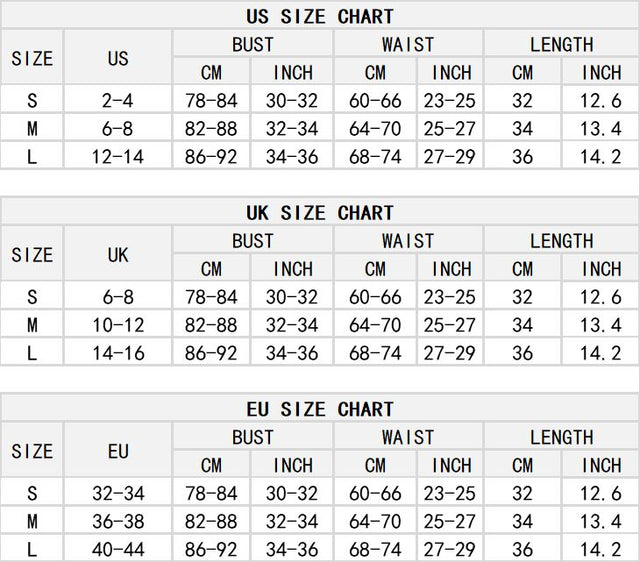
Task: Select the S row label in UK chart
Action: click(32, 297)
